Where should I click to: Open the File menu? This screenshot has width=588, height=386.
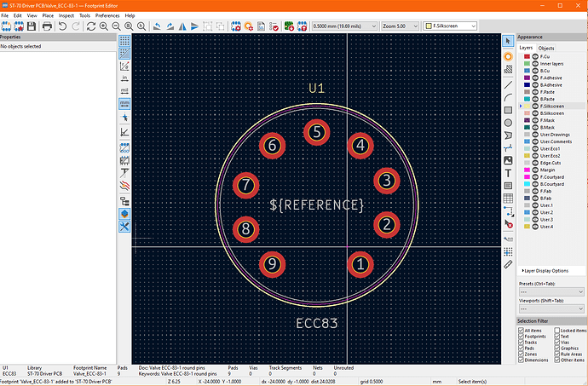click(x=4, y=15)
